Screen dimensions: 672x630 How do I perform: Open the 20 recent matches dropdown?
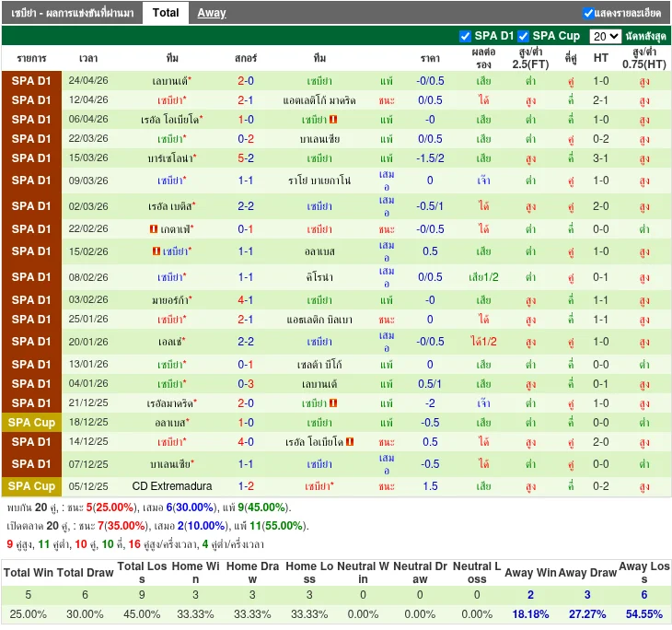(605, 36)
